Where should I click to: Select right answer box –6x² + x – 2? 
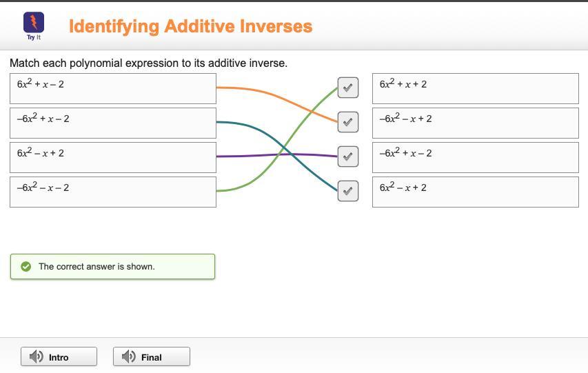coord(475,157)
